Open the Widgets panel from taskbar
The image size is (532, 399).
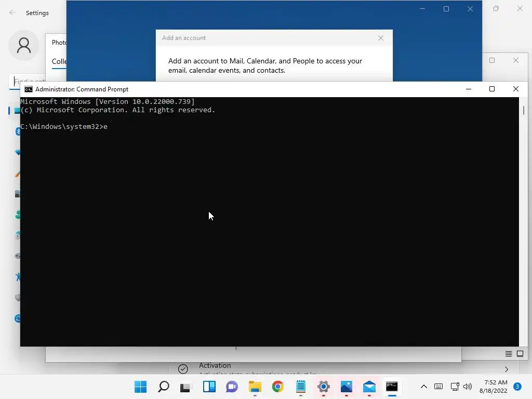click(x=209, y=387)
